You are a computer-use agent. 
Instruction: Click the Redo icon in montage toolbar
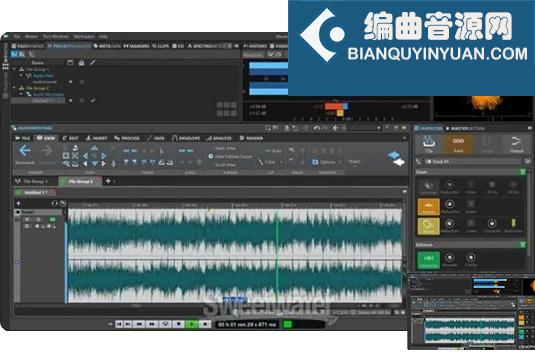tap(326, 128)
